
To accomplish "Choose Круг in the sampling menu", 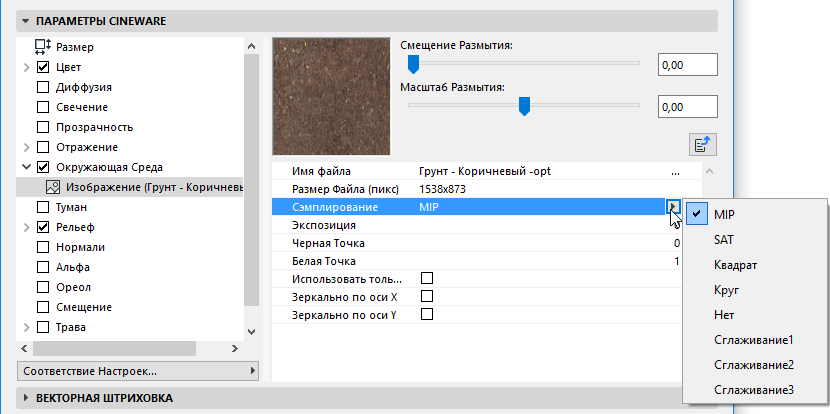I will 755,290.
